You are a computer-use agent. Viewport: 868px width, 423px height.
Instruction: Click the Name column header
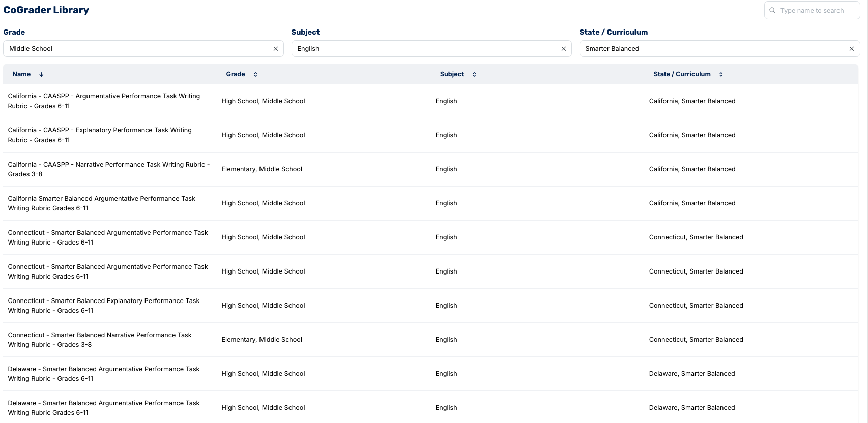21,74
